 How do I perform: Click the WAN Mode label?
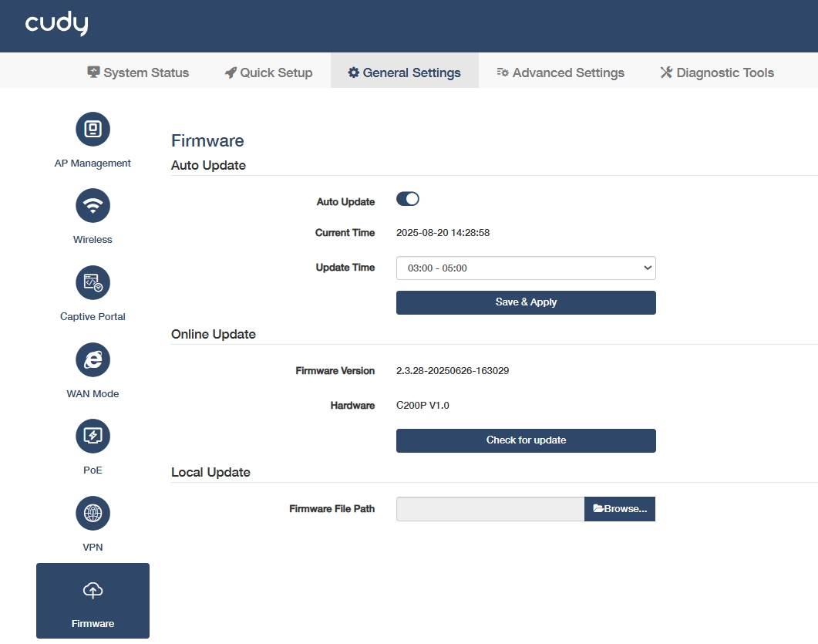(x=93, y=393)
